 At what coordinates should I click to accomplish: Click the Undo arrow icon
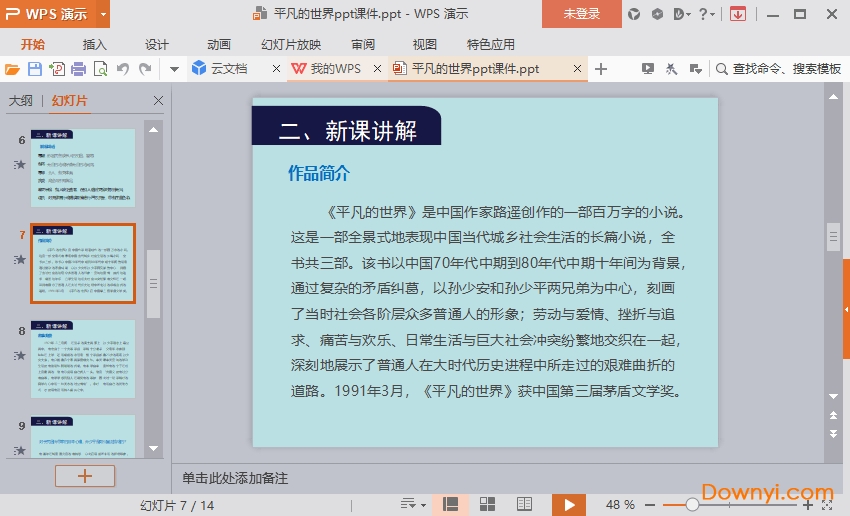click(x=122, y=69)
